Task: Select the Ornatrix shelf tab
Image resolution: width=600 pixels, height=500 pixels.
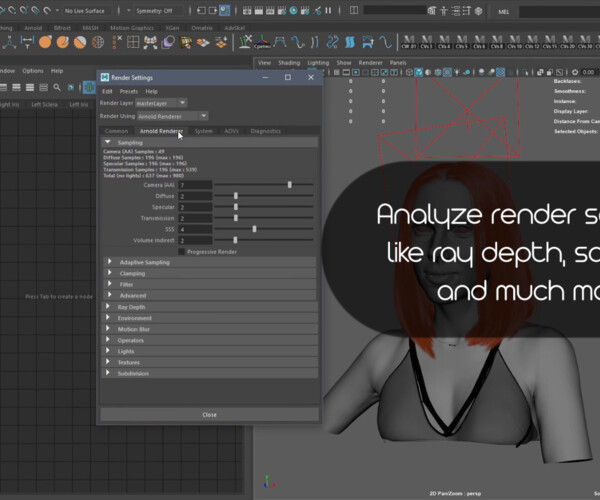Action: 202,28
